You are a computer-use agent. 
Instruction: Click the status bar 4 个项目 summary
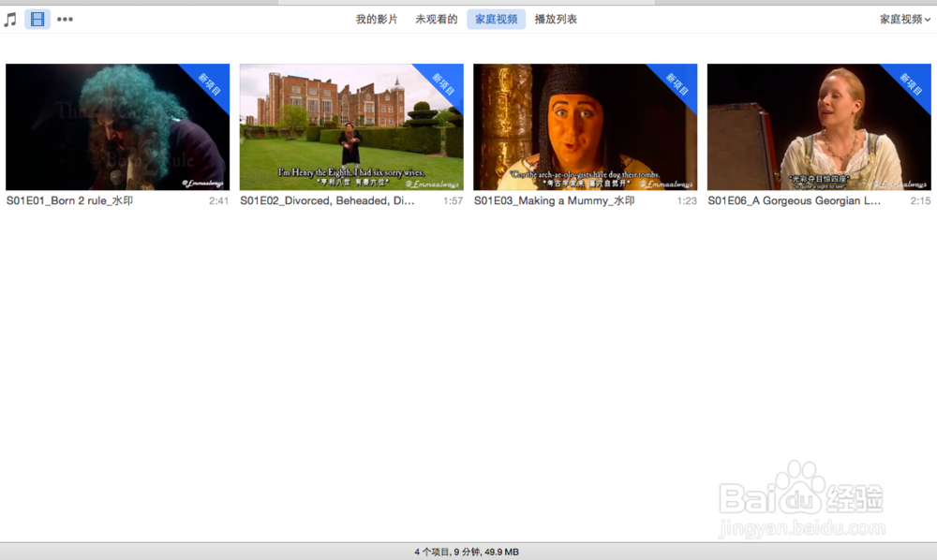tap(467, 552)
